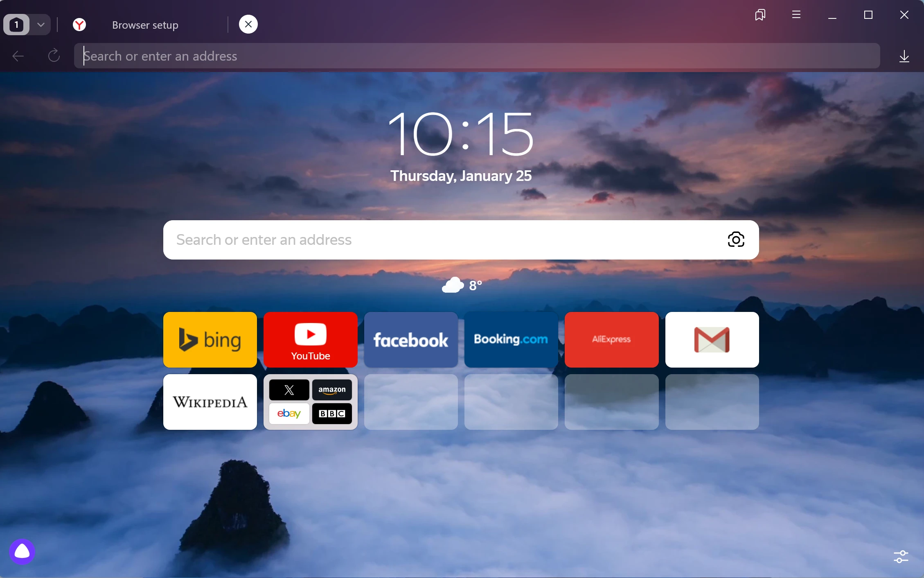Open Facebook bookmark shortcut
This screenshot has height=578, width=924.
tap(411, 339)
